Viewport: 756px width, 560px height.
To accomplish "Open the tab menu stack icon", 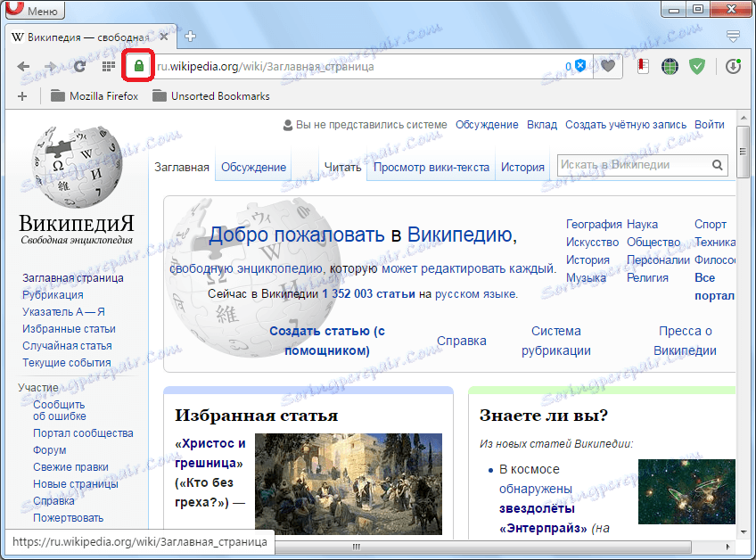I will point(733,37).
